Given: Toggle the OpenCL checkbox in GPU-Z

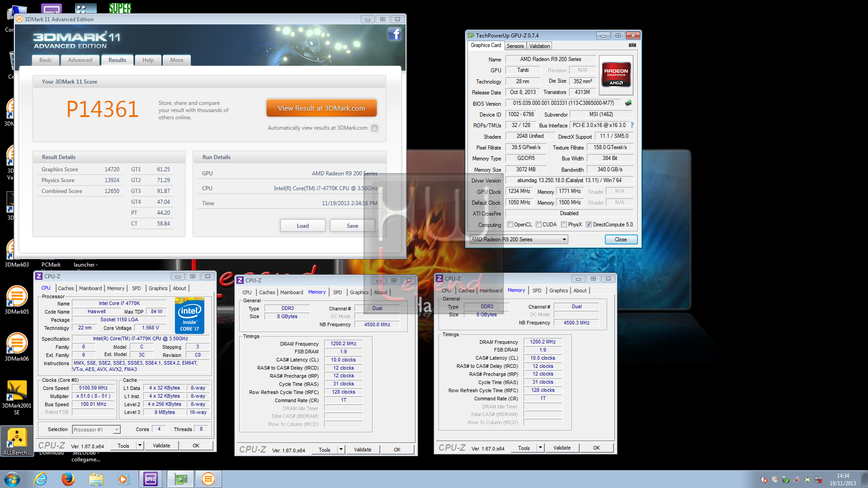Looking at the screenshot, I should 510,225.
